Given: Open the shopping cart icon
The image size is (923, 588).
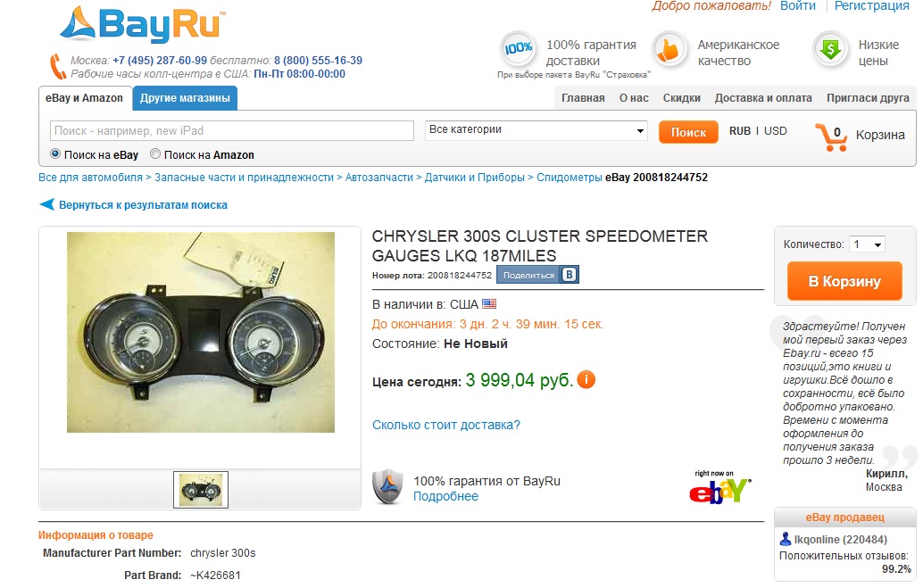Looking at the screenshot, I should click(x=830, y=137).
